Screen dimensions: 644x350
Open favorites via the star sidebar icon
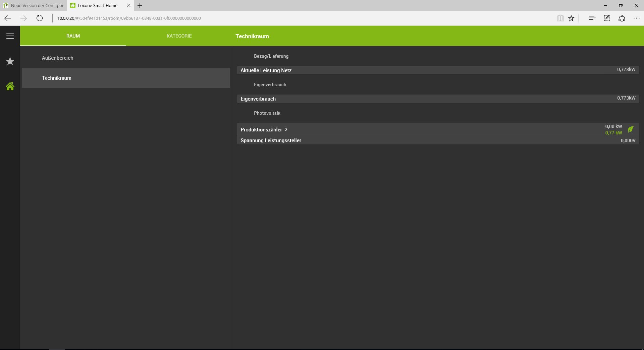click(10, 61)
